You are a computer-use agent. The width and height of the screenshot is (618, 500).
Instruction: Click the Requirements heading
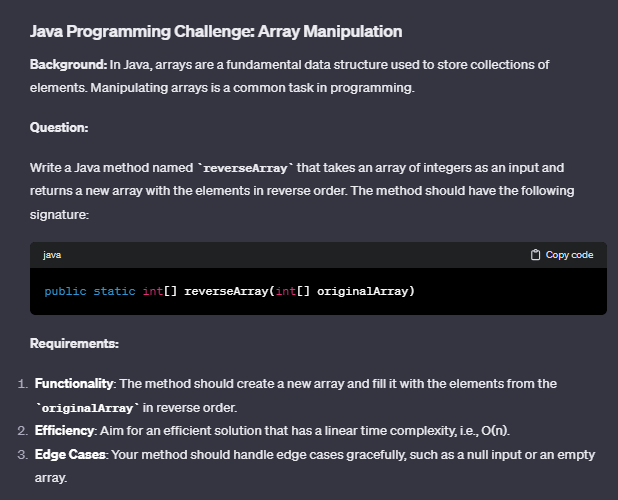74,344
